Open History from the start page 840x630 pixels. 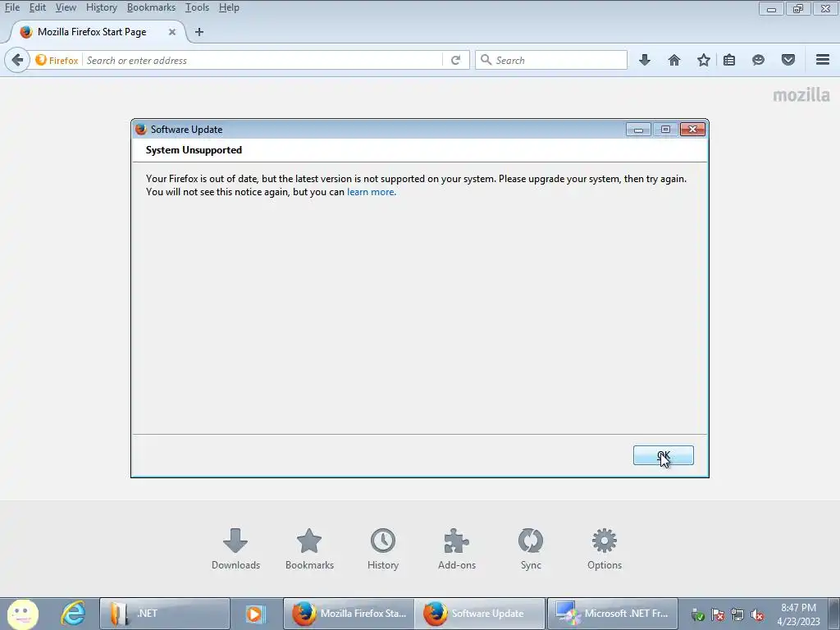(383, 549)
